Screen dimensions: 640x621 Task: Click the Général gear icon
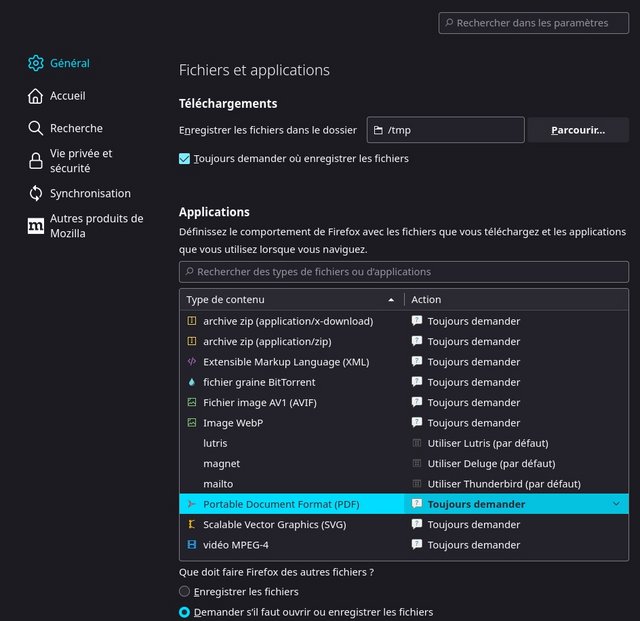click(36, 63)
